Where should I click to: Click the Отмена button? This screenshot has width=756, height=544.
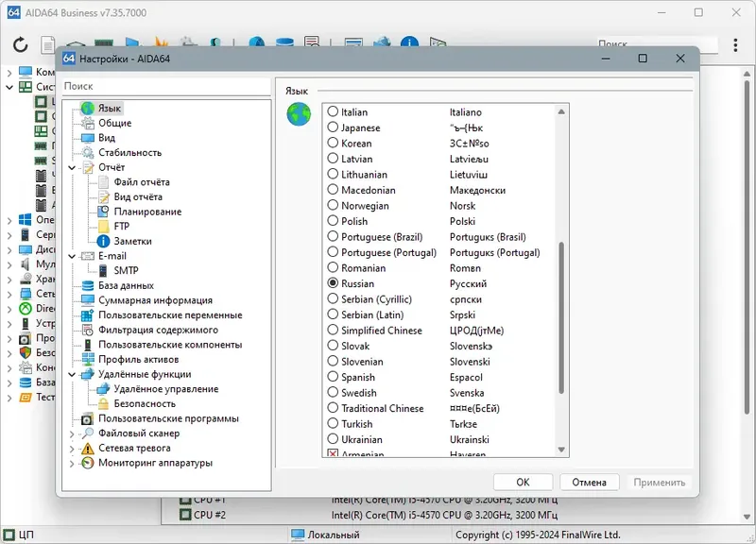click(589, 483)
